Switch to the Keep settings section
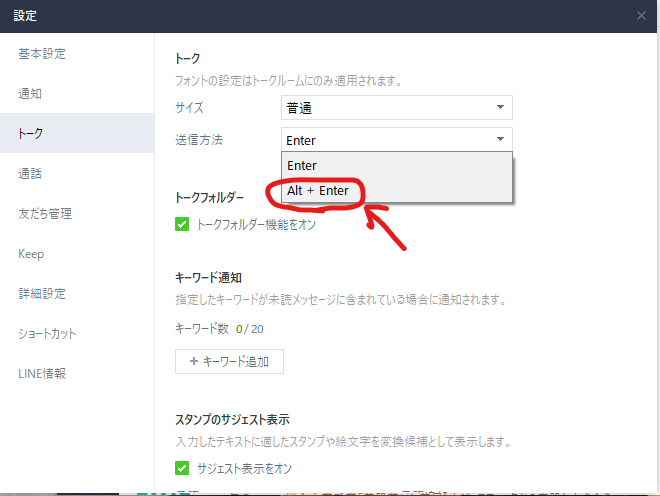 (x=31, y=254)
